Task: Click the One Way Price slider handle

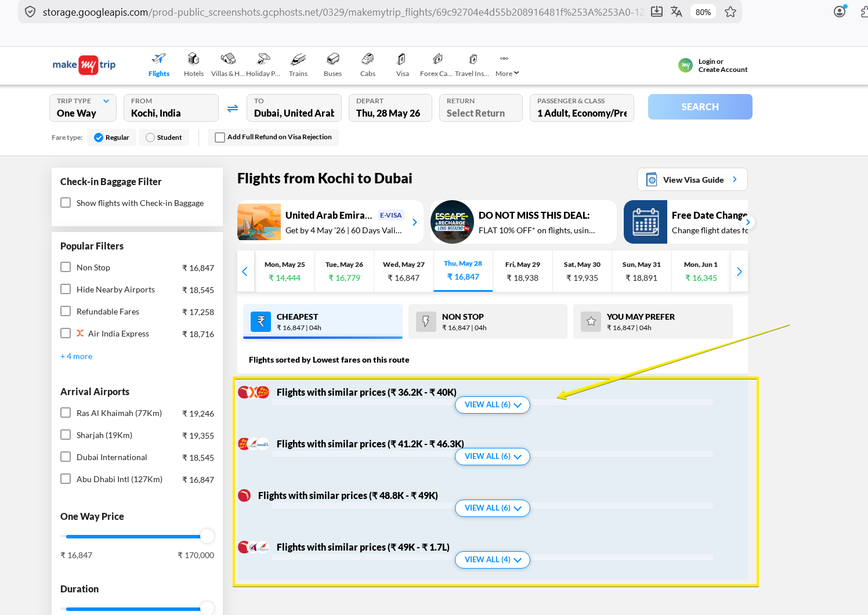Action: [x=207, y=536]
